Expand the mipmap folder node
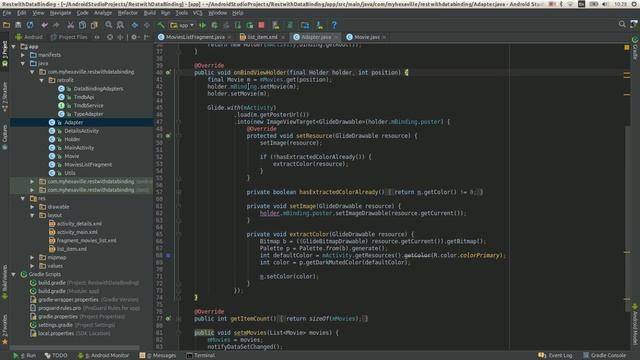640x360 pixels. click(32, 258)
